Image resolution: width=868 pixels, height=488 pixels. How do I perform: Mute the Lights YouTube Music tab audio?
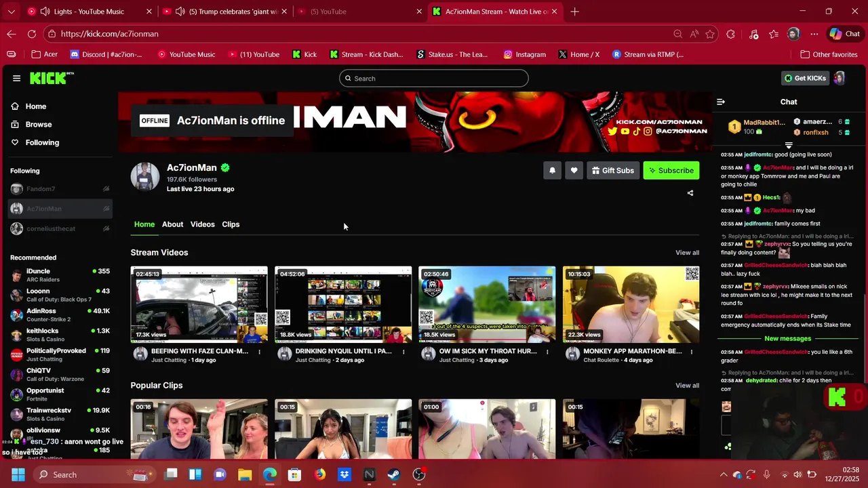tap(45, 12)
